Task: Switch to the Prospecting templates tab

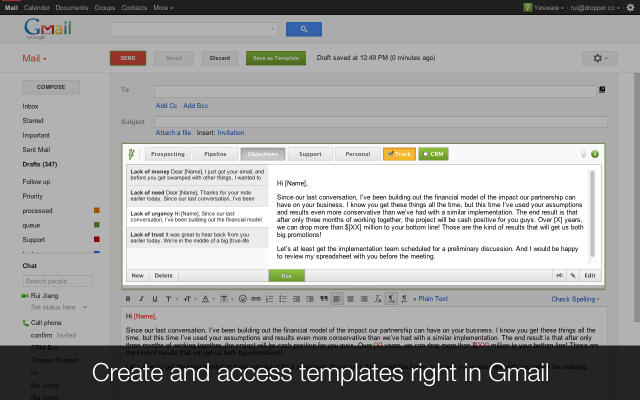Action: pyautogui.click(x=170, y=154)
